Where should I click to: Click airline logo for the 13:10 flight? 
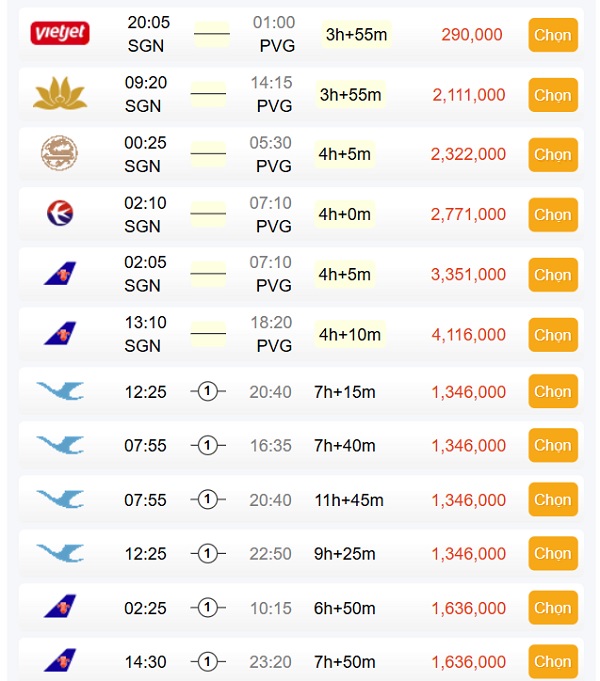point(60,333)
